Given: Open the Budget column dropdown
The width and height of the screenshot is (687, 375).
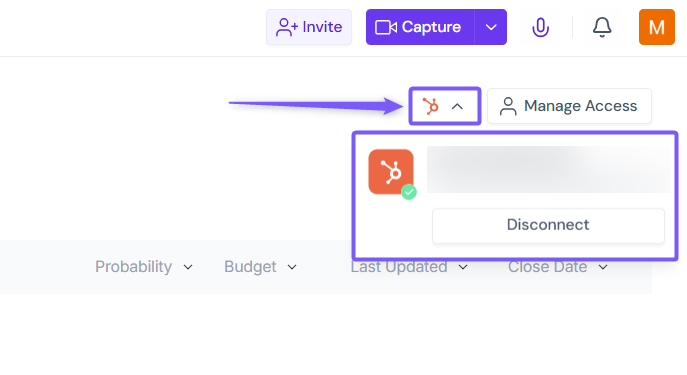Looking at the screenshot, I should [292, 267].
